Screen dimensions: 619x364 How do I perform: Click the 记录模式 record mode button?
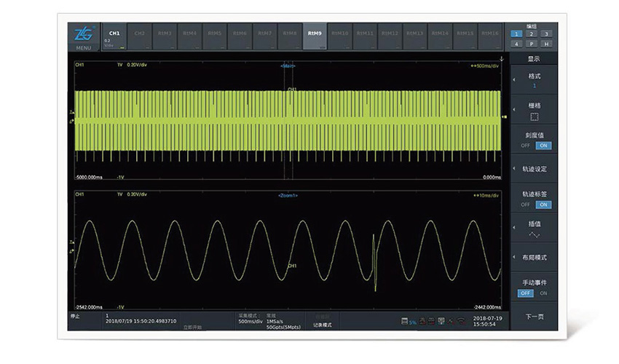pos(323,325)
